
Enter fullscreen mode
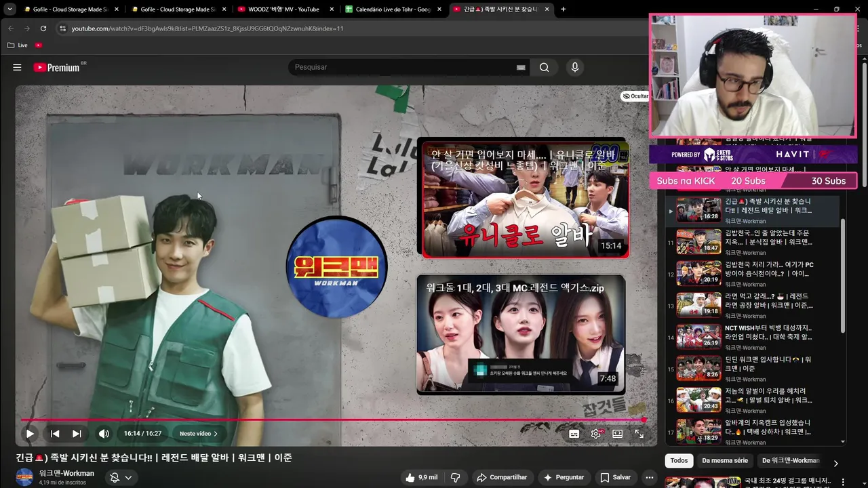click(639, 434)
